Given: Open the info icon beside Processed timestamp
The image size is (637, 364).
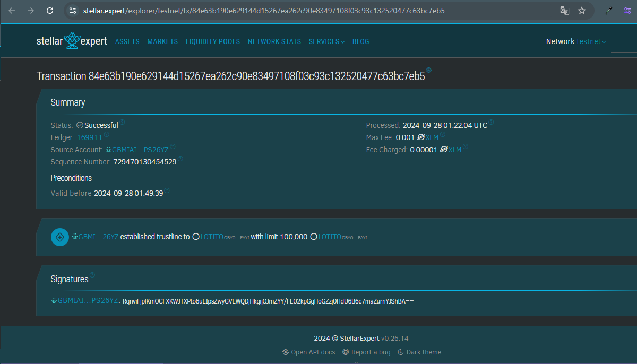Looking at the screenshot, I should [x=491, y=123].
